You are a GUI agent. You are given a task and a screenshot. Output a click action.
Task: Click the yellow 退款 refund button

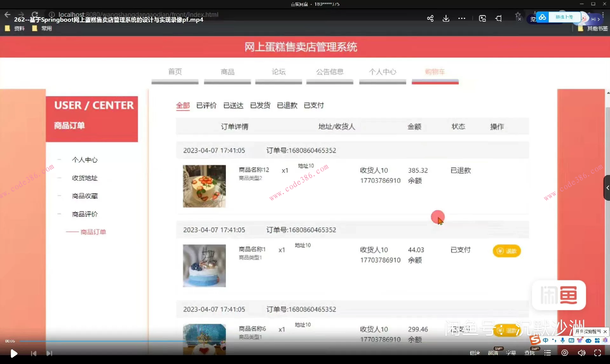tap(506, 251)
